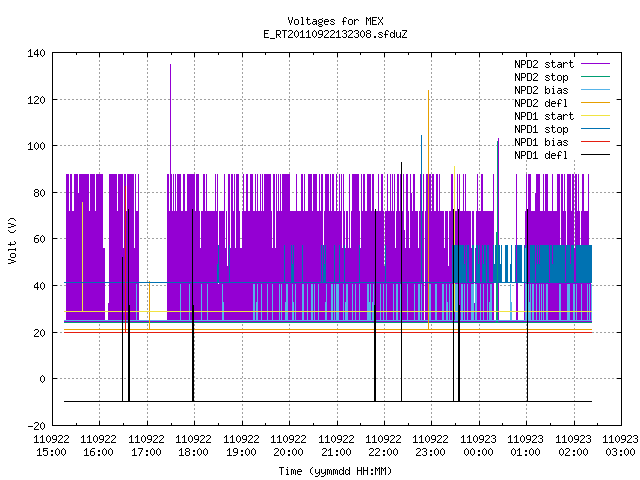Click the orange NPD2 defl legend line
640x480 pixels.
595,103
